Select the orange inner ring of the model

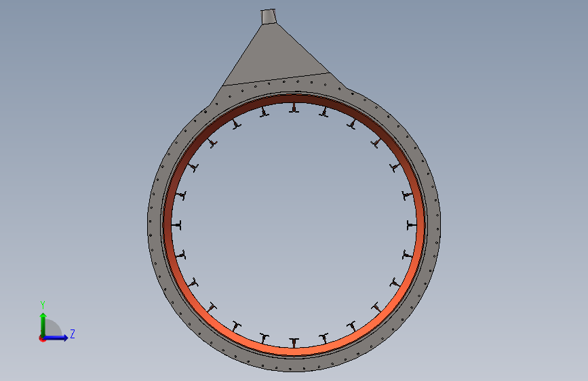click(x=295, y=351)
